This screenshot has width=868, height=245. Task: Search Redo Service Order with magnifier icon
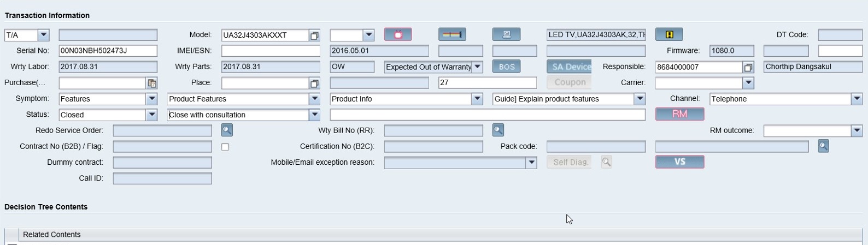point(227,130)
